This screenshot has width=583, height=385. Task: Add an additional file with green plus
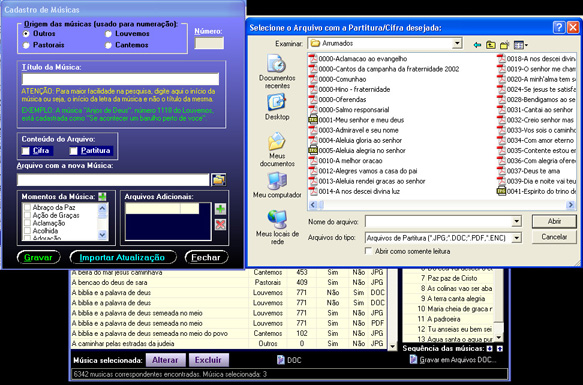point(220,209)
